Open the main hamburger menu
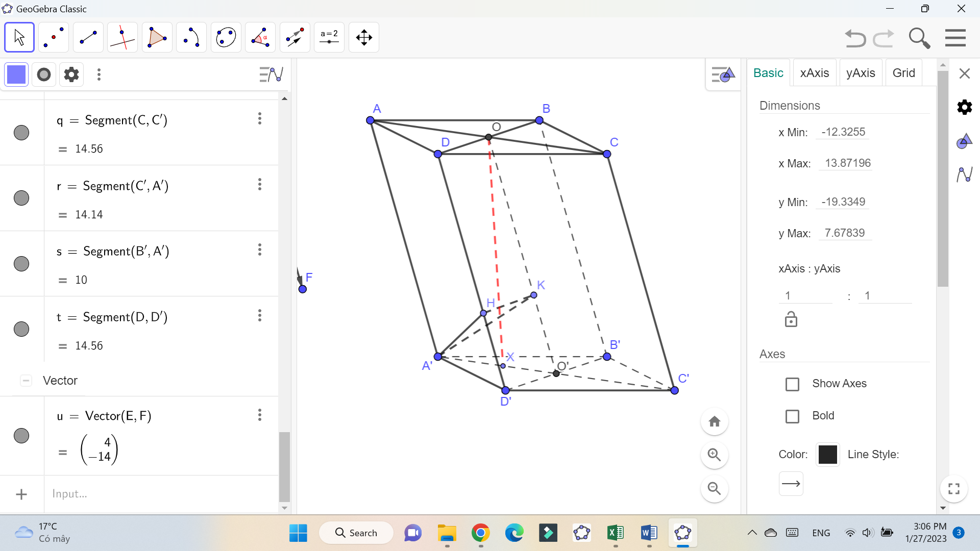The image size is (980, 551). 955,38
